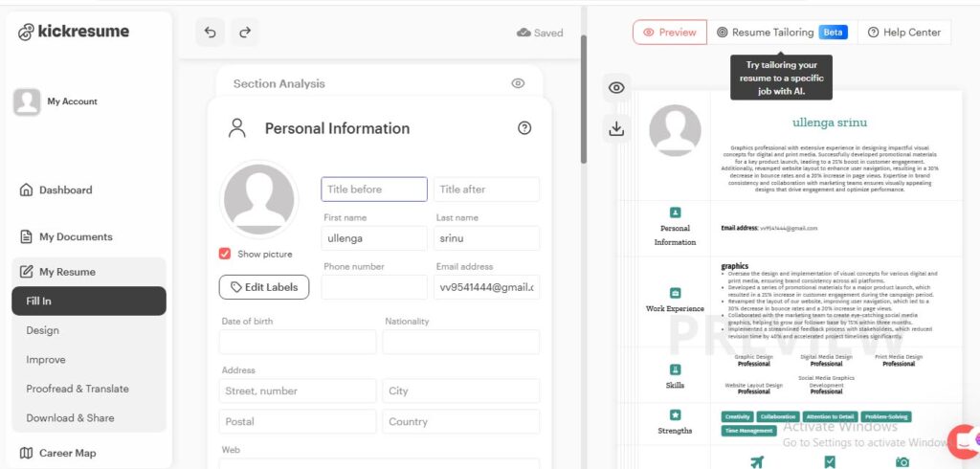
Task: Click the kickresume logo
Action: click(x=74, y=32)
